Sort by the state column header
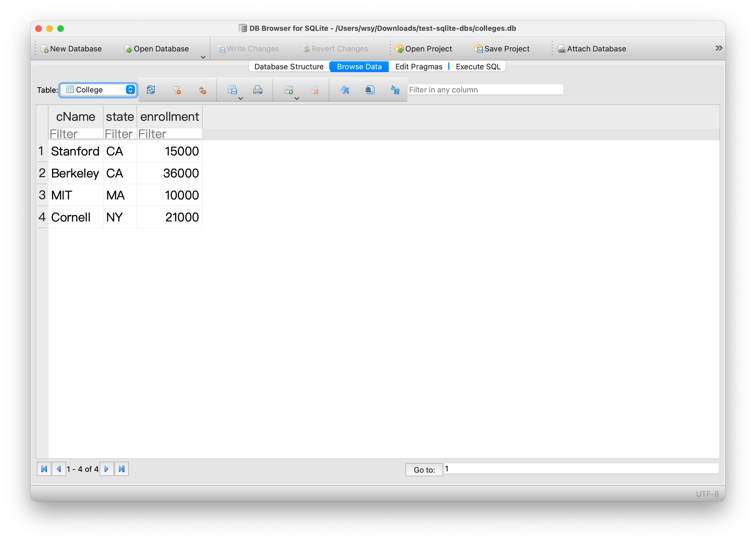Image resolution: width=756 pixels, height=542 pixels. 120,117
